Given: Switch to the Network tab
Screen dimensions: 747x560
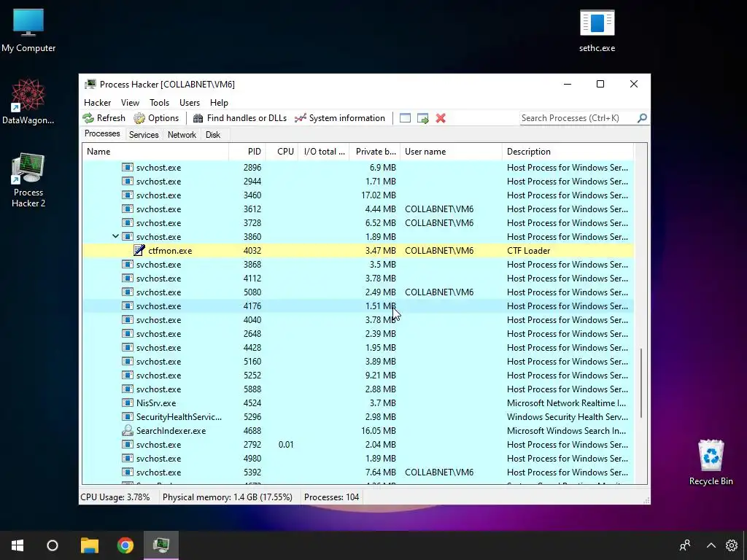Looking at the screenshot, I should tap(182, 135).
